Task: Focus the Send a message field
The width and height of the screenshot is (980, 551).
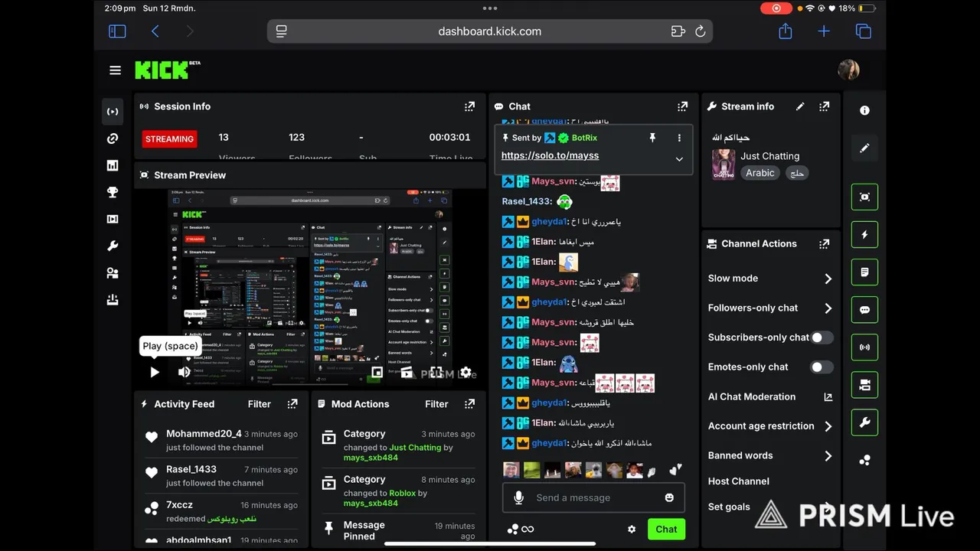Action: (x=593, y=497)
